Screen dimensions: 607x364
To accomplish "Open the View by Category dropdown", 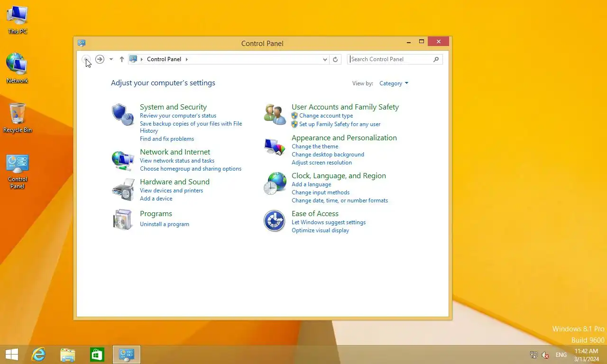I will click(x=394, y=83).
